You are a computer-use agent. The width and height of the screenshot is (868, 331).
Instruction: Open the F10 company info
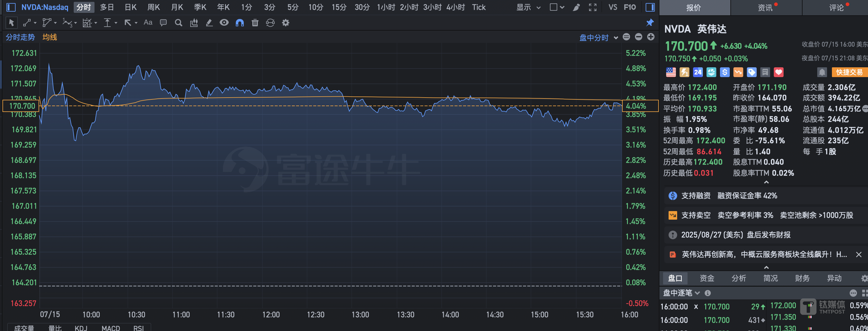click(629, 7)
